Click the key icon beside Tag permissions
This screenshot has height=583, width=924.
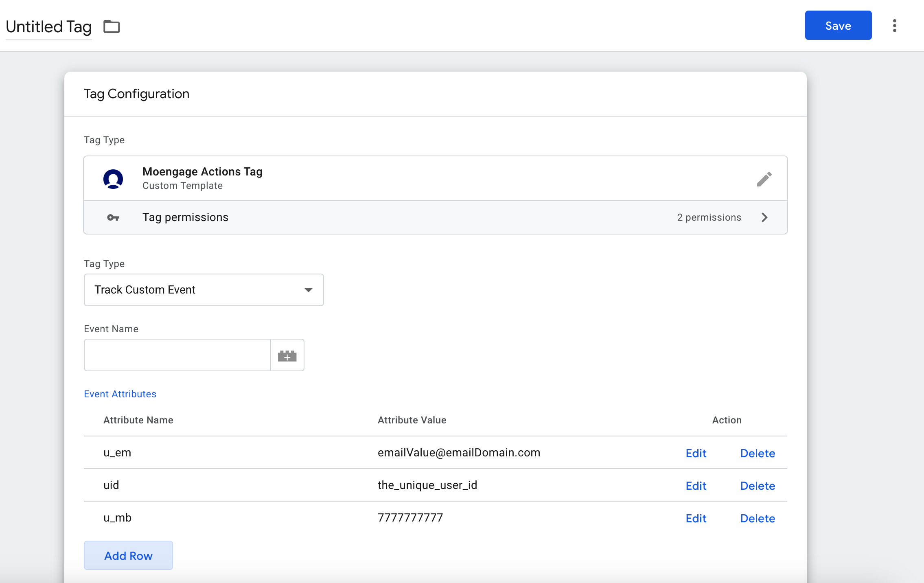click(113, 217)
